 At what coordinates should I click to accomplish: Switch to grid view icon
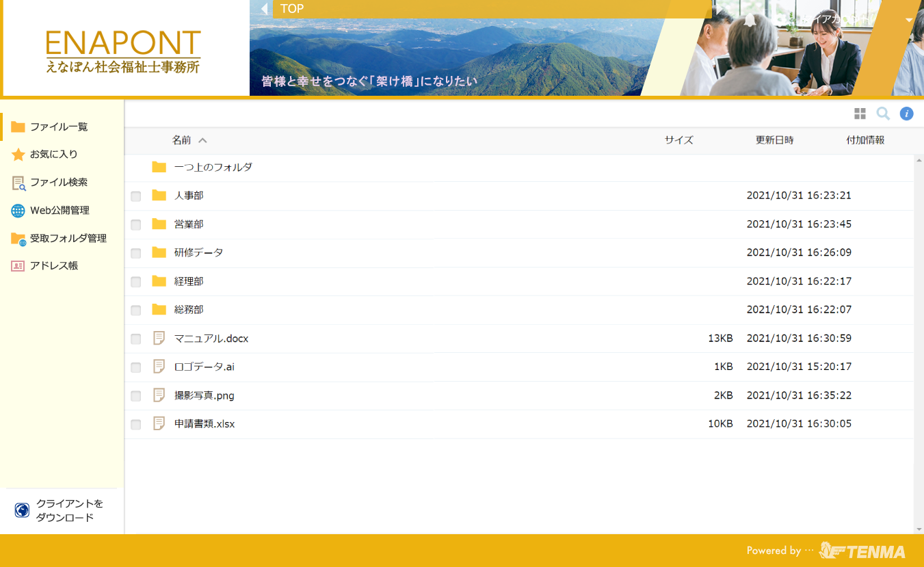point(860,114)
